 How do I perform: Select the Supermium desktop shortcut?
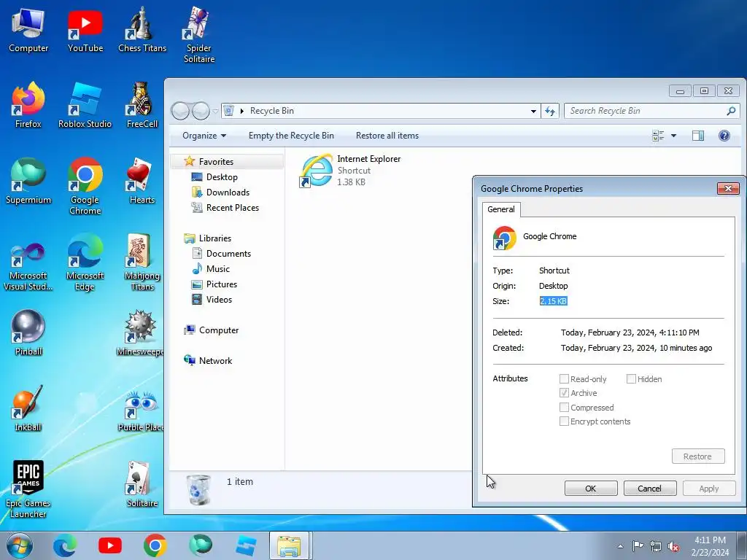[28, 182]
